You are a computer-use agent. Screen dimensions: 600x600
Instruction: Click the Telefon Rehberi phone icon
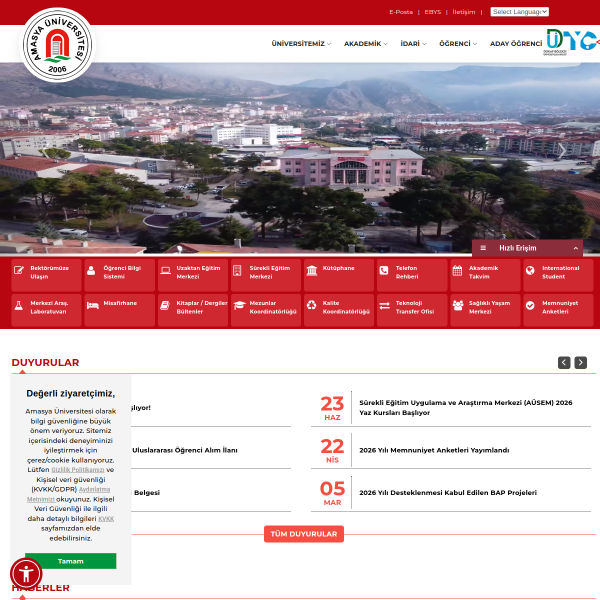(384, 270)
